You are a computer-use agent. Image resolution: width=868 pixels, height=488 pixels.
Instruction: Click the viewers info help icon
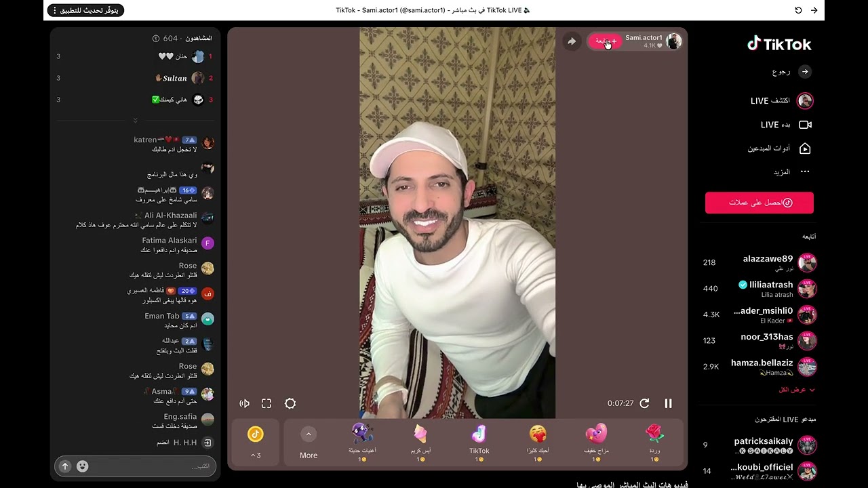[156, 39]
